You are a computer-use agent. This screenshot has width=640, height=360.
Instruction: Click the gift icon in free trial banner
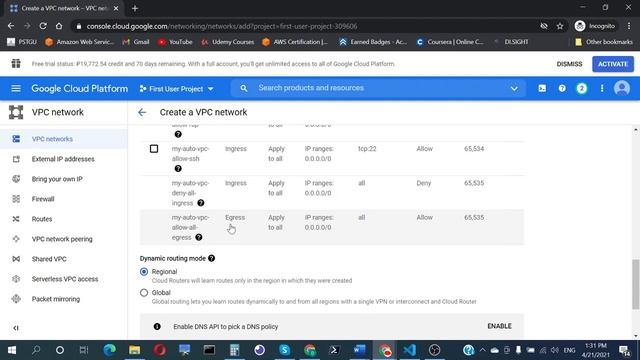point(16,64)
